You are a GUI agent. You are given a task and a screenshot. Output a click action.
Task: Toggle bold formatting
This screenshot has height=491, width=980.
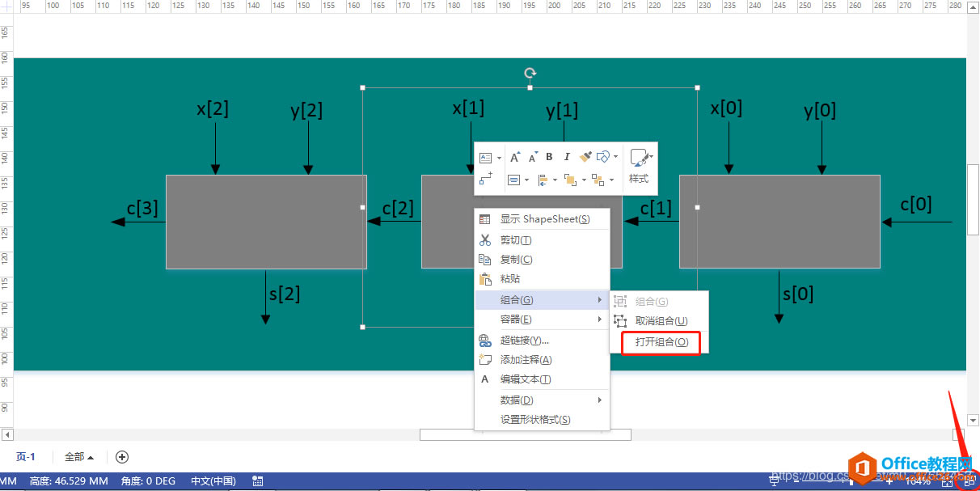550,156
